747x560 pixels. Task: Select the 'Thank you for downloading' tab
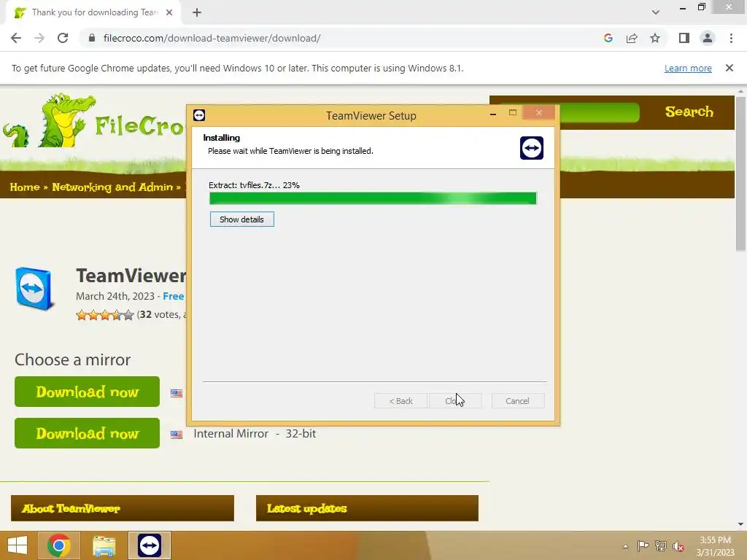(94, 12)
